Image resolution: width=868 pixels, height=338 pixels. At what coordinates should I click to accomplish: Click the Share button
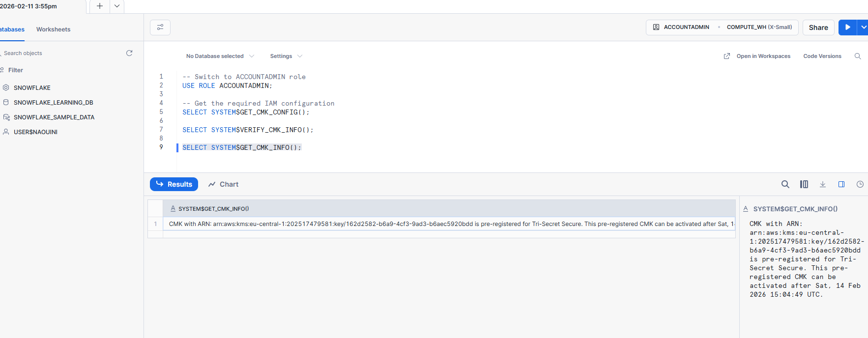pos(818,28)
